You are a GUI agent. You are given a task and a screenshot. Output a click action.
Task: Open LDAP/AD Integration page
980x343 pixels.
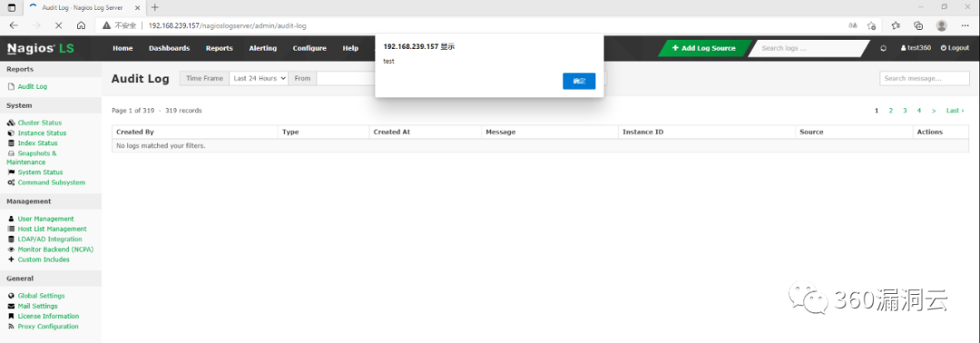(x=50, y=240)
